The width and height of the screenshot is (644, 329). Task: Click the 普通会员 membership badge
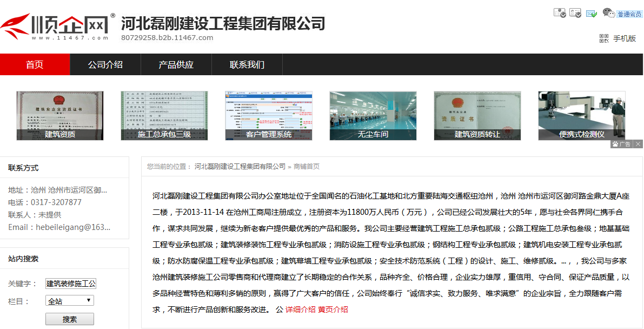629,14
